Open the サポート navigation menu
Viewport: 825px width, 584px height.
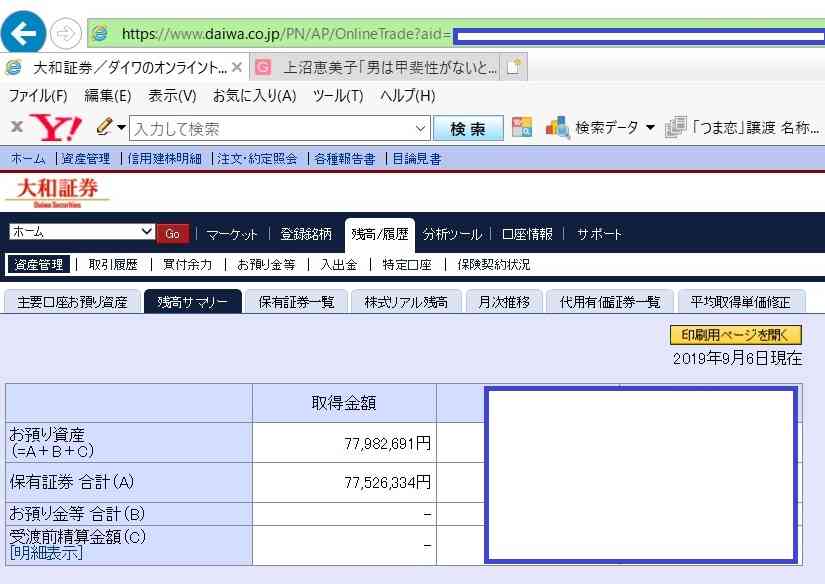[x=599, y=234]
